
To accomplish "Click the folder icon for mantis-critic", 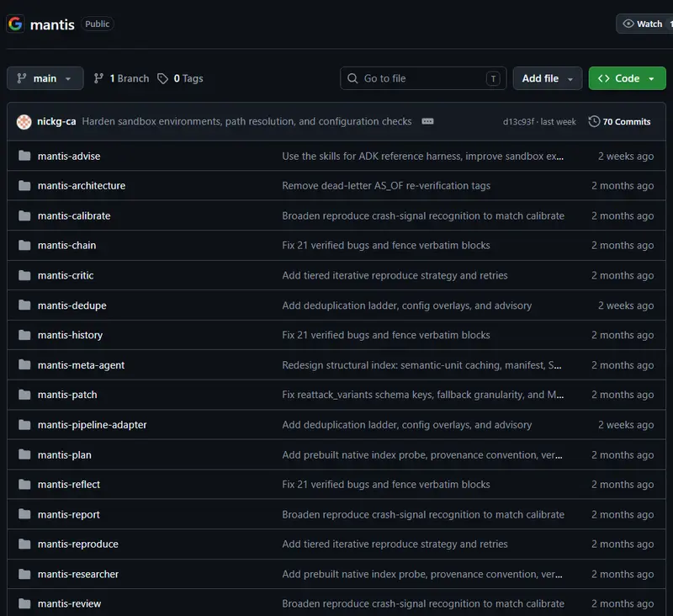I will tap(24, 275).
